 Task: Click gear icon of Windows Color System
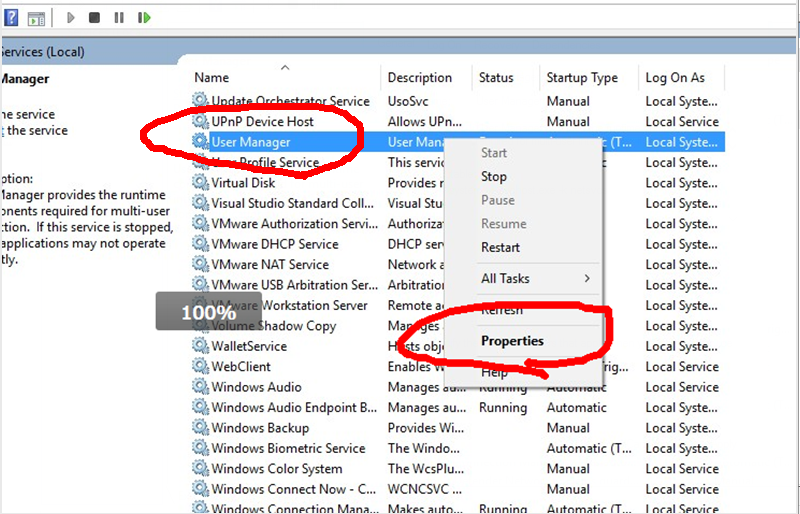coord(200,468)
